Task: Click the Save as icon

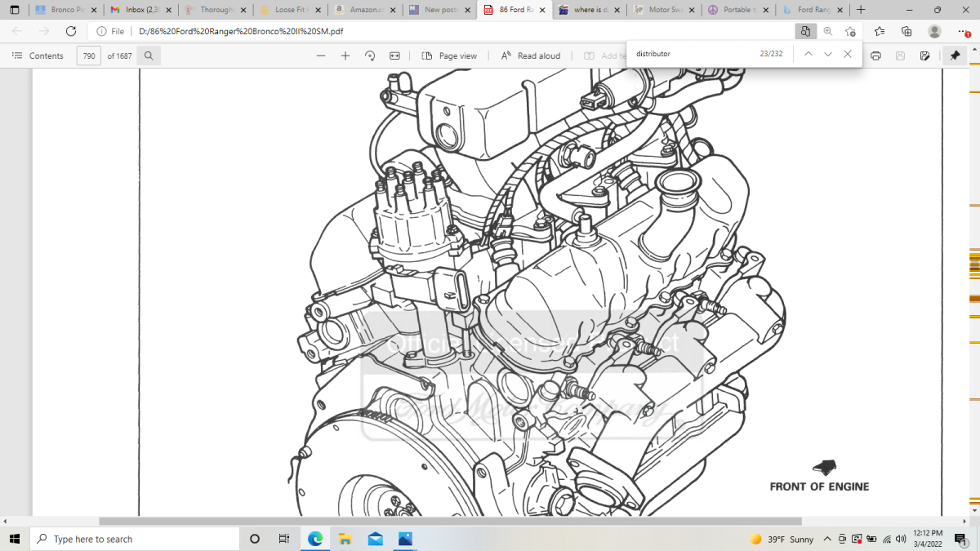Action: tap(924, 56)
